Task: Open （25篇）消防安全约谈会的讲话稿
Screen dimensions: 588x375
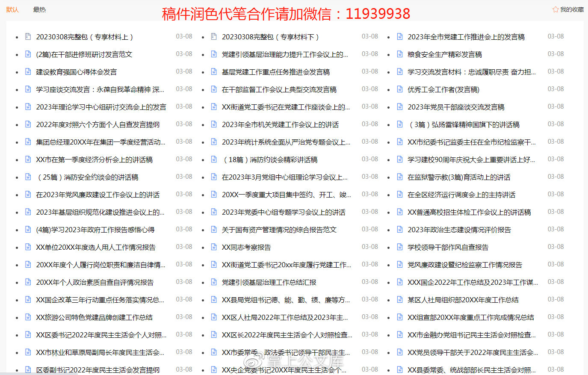Action: [87, 177]
